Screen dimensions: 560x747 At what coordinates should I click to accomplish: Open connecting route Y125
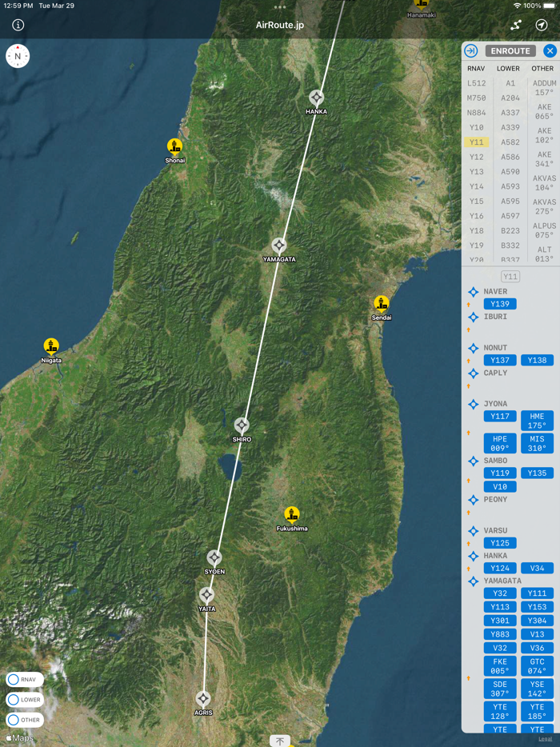pos(500,543)
